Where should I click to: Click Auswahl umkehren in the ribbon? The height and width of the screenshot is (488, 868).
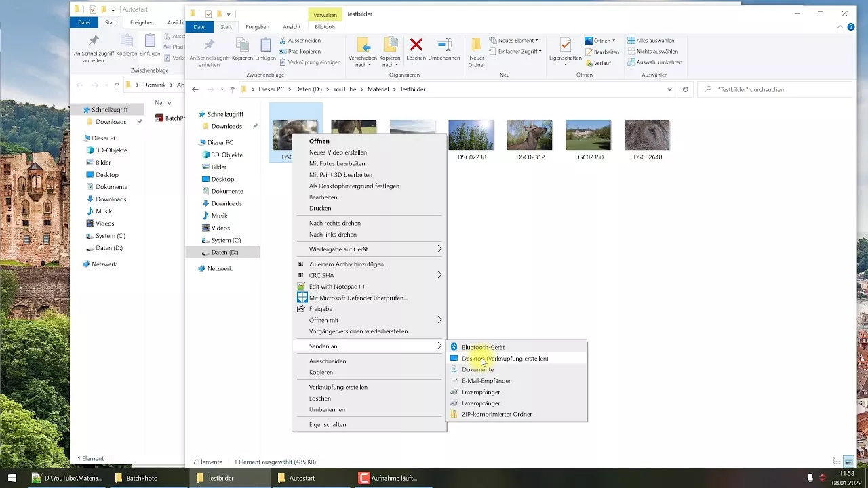pyautogui.click(x=654, y=62)
